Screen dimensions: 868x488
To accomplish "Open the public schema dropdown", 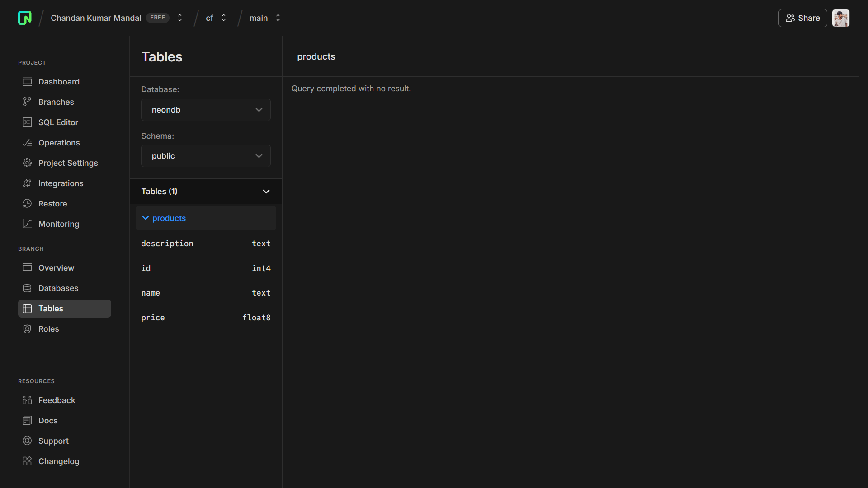I will pyautogui.click(x=206, y=156).
